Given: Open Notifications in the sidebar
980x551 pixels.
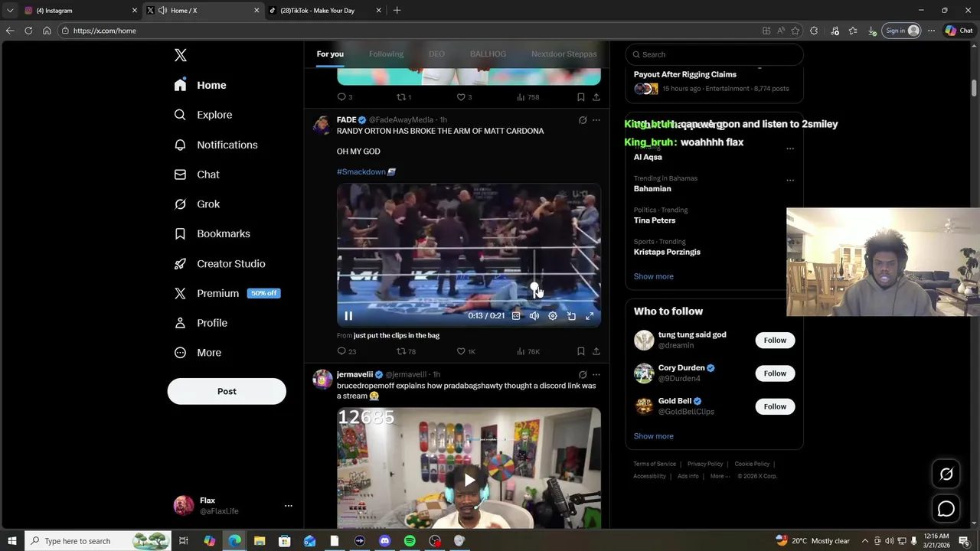Looking at the screenshot, I should [215, 145].
